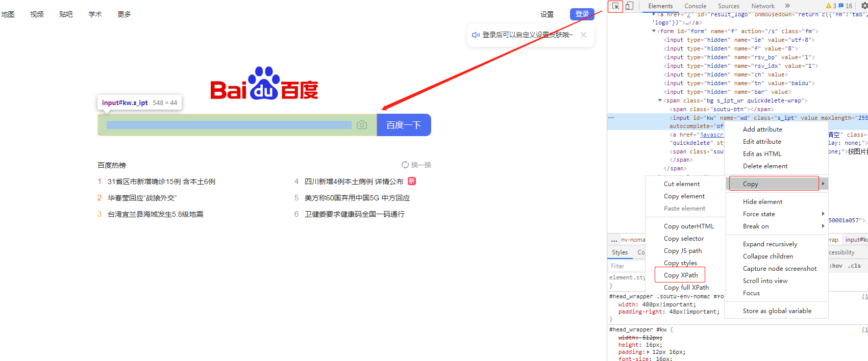
Task: Open the 贴吧 link in top navigation
Action: [x=66, y=14]
